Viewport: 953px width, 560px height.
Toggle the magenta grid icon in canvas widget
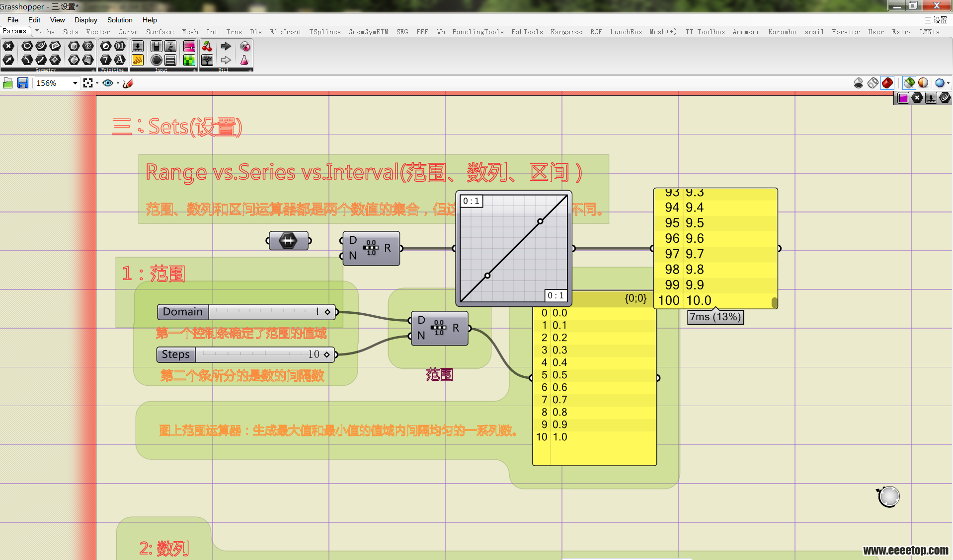pos(903,98)
